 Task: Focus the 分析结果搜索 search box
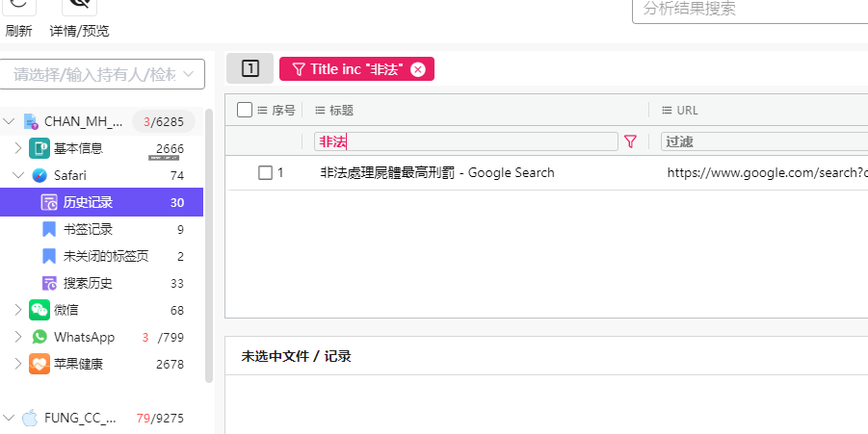tap(750, 9)
